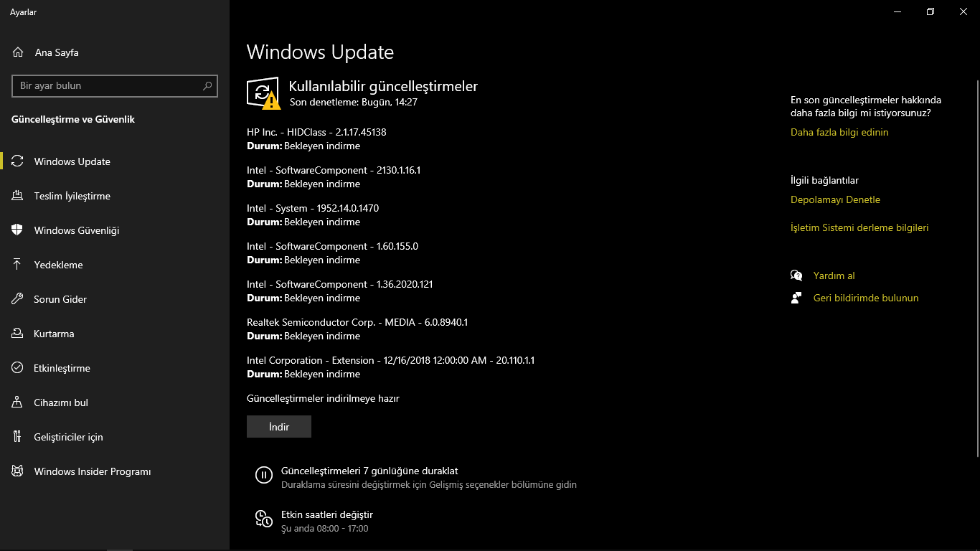Open the Depolamayı Denetle link
The width and height of the screenshot is (980, 551).
(x=835, y=199)
